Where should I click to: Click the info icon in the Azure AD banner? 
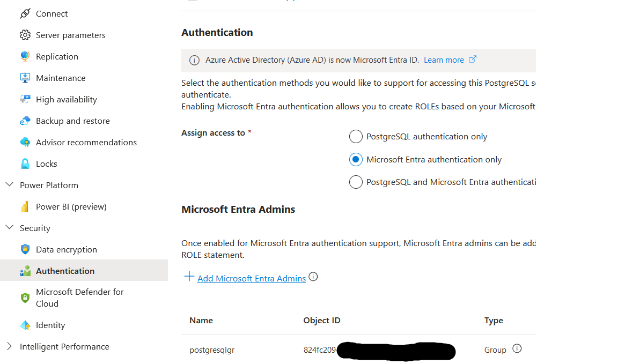pos(194,60)
